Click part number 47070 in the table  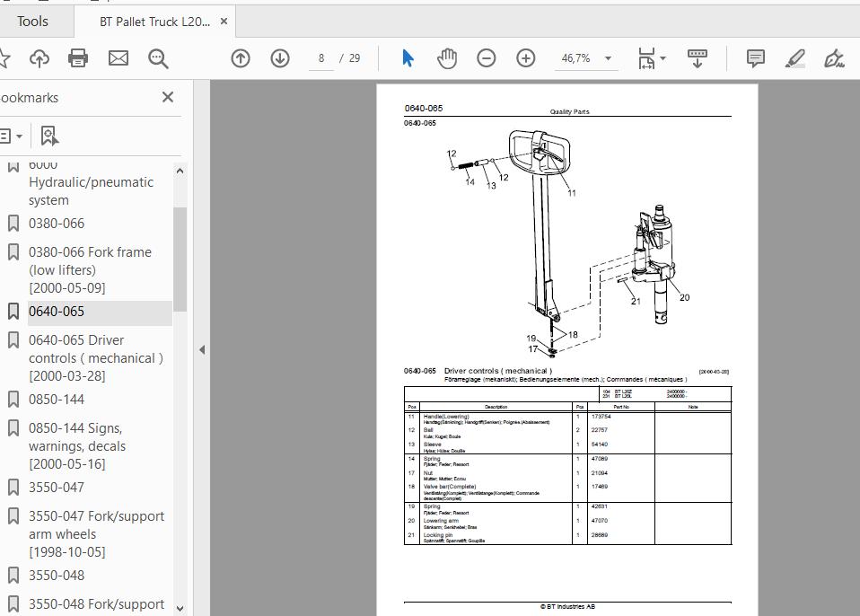coord(599,521)
